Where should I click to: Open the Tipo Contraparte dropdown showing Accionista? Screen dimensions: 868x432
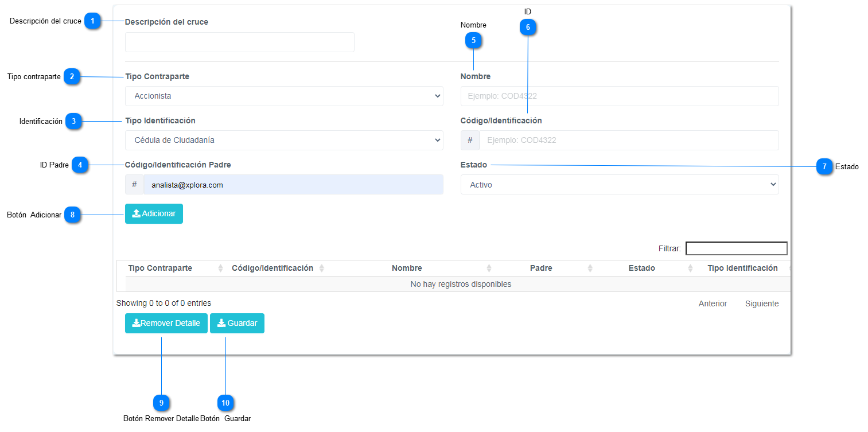[x=284, y=96]
